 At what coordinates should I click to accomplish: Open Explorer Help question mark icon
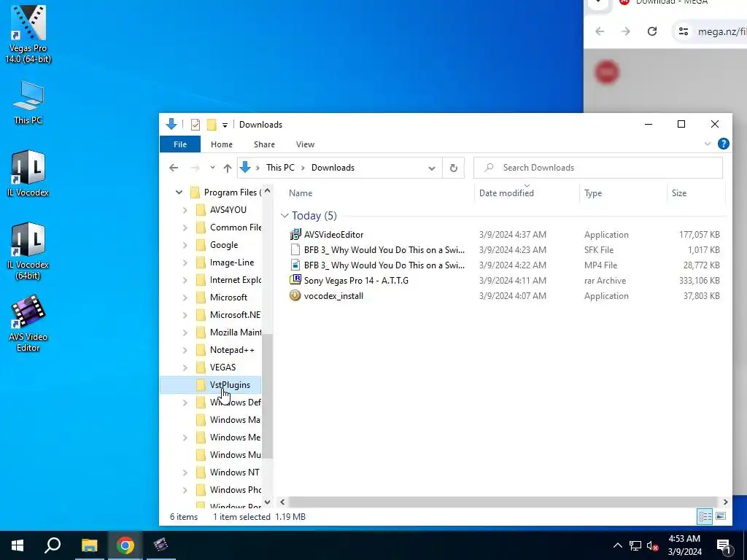[723, 144]
